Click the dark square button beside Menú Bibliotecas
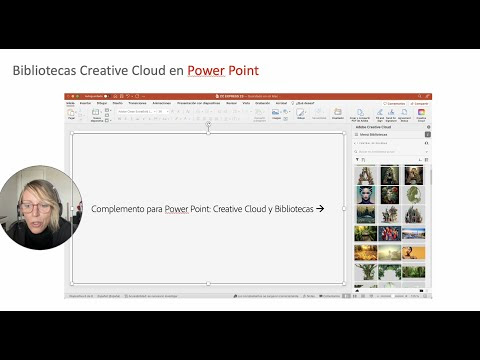The height and width of the screenshot is (360, 480). click(428, 135)
